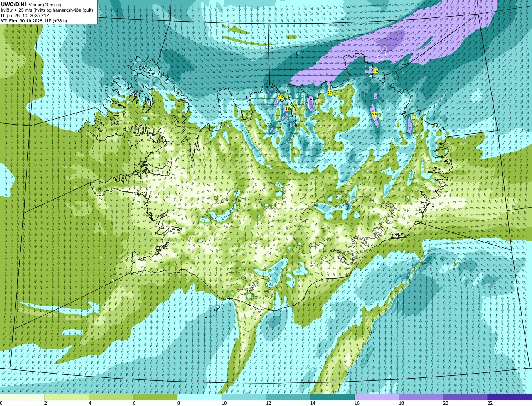The width and height of the screenshot is (532, 406).
Task: Select the 10–12 light teal legend swatch
Action: tap(244, 397)
